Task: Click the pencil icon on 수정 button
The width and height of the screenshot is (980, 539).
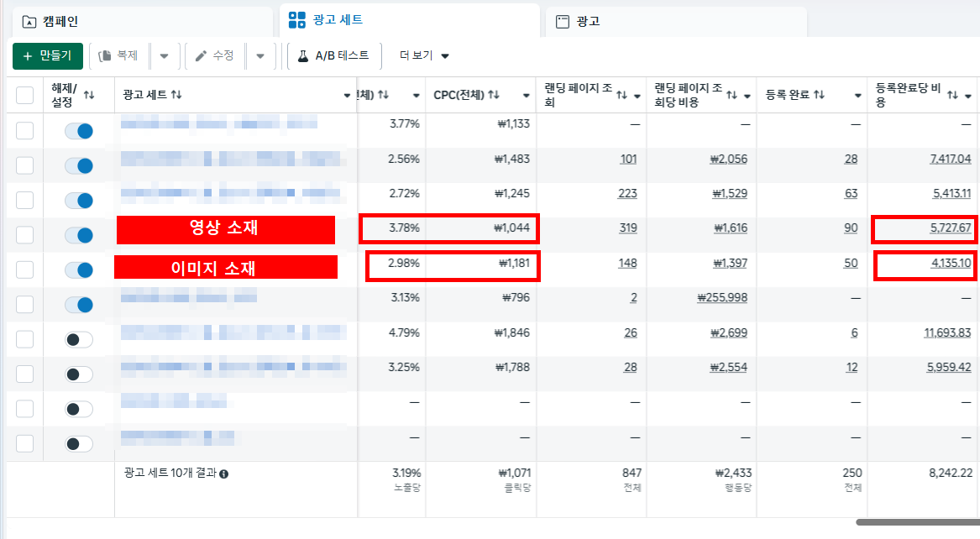Action: coord(201,55)
